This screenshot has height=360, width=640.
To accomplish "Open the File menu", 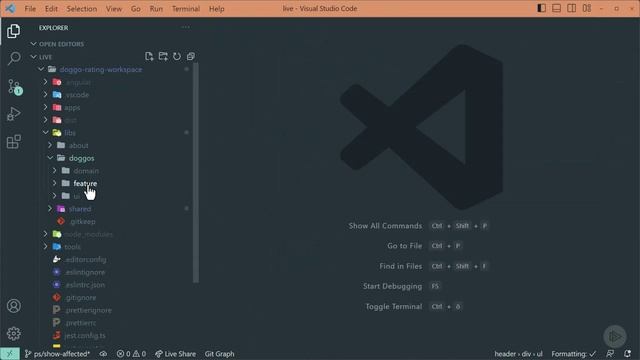I will click(30, 9).
